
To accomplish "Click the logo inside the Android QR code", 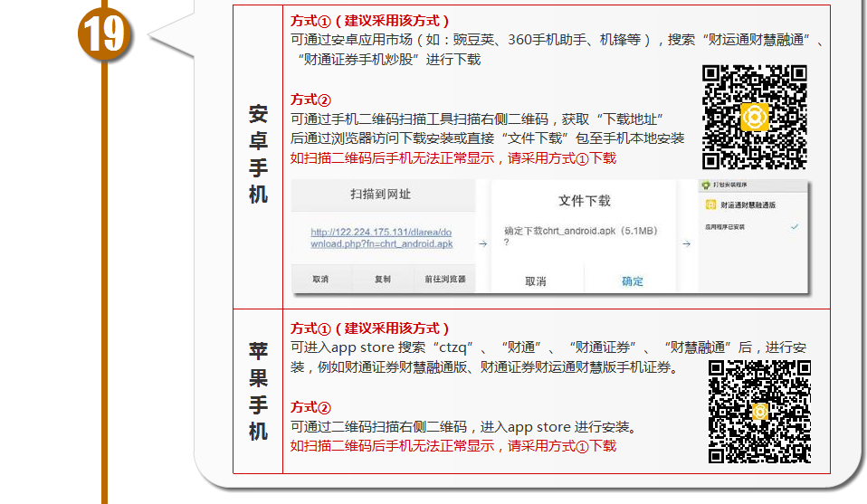I will (755, 117).
